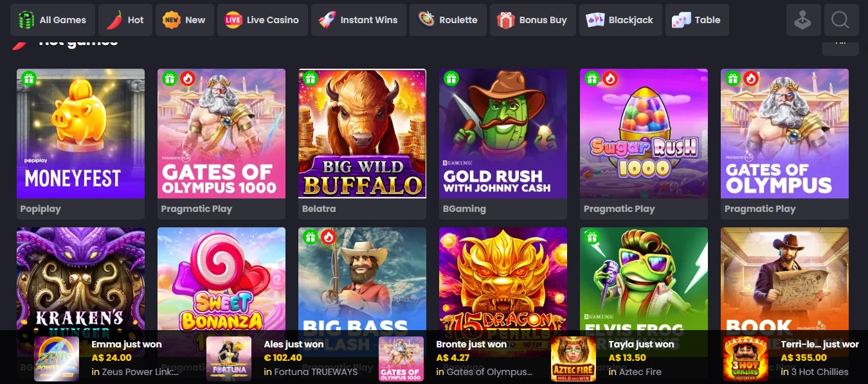Open the Gates of Olympus game tile
The image size is (868, 384).
784,134
